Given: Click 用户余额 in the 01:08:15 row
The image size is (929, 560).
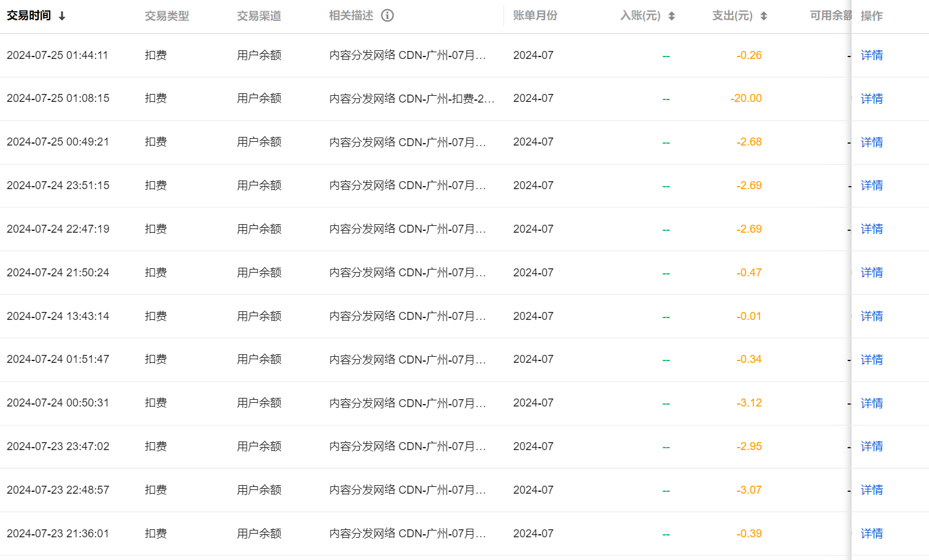Looking at the screenshot, I should (x=259, y=98).
